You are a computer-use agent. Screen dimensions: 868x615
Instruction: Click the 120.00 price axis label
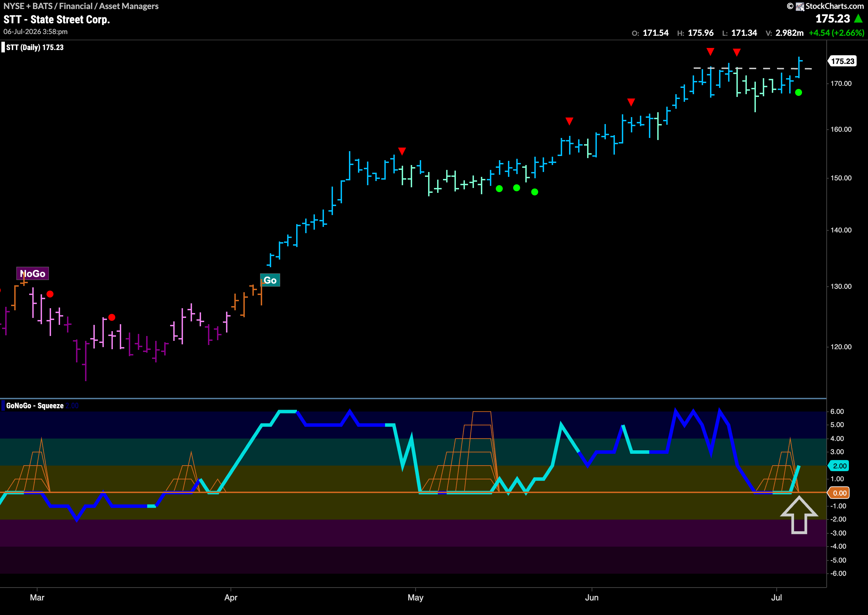pyautogui.click(x=841, y=346)
